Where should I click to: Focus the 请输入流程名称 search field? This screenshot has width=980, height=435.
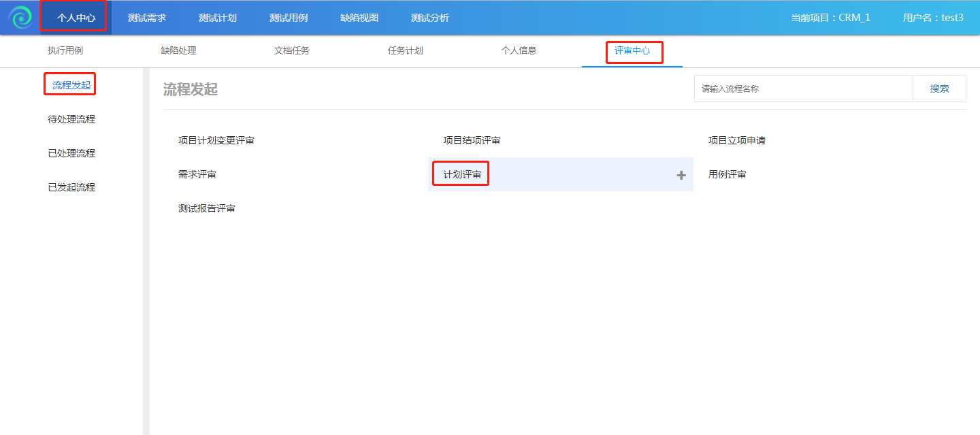point(803,89)
